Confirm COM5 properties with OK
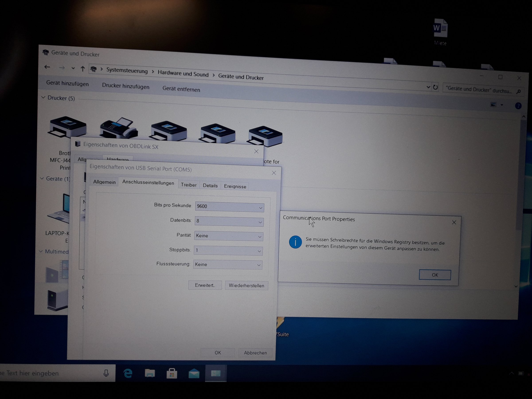 pos(218,353)
